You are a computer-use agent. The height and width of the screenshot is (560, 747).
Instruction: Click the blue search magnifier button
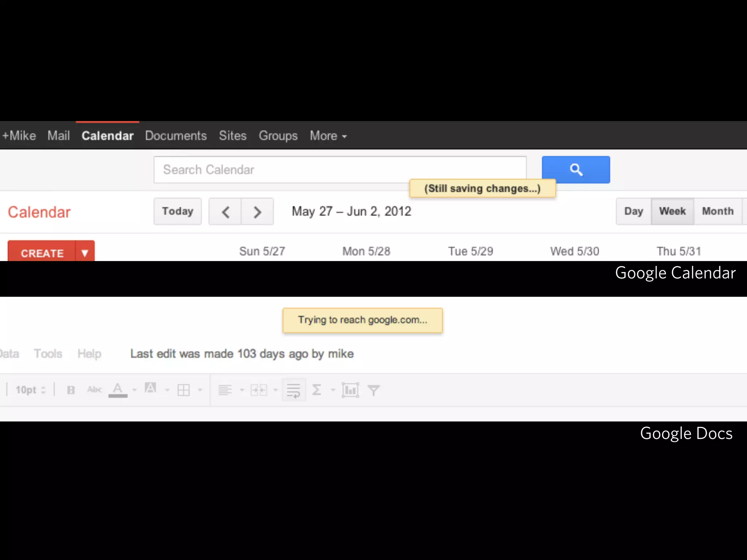pos(576,170)
